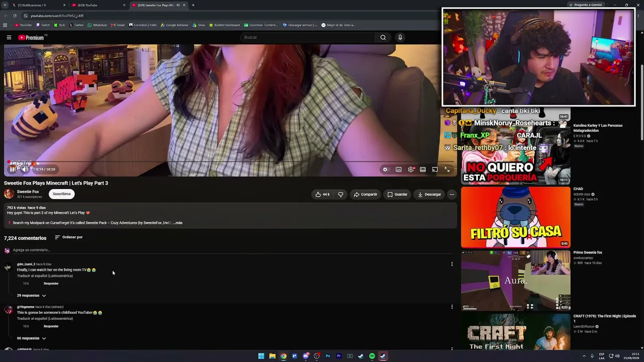644x362 pixels.
Task: Open the Locochon | Trello bookmark
Action: [x=143, y=25]
